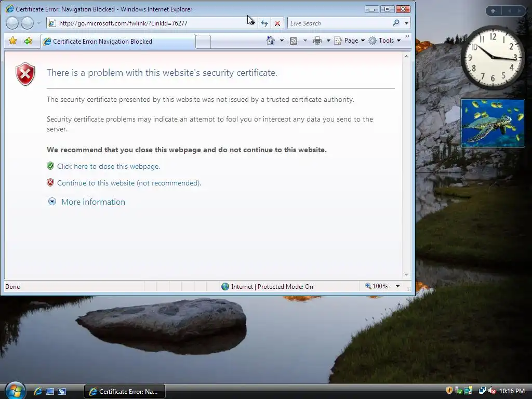Open the Feeds dropdown arrow

[x=305, y=41]
